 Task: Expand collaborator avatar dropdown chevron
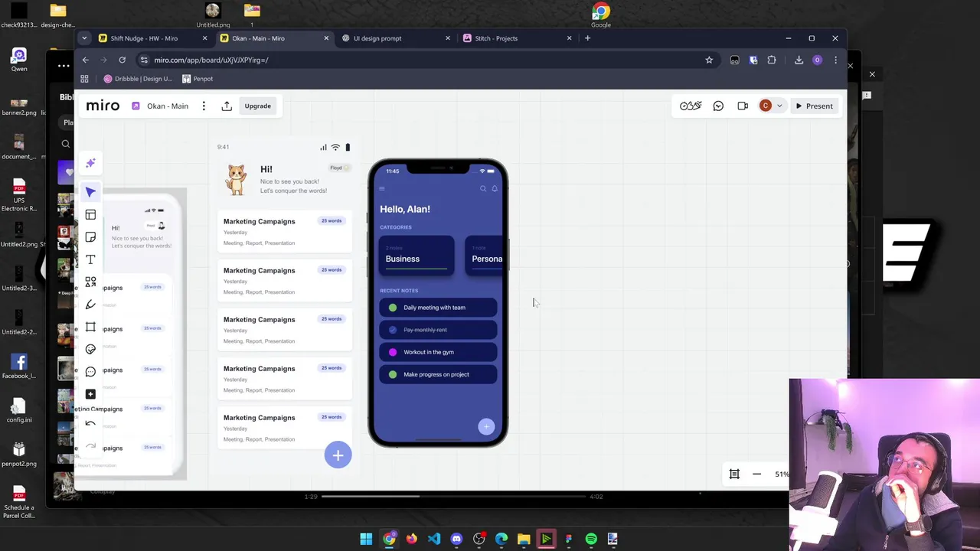pyautogui.click(x=779, y=106)
